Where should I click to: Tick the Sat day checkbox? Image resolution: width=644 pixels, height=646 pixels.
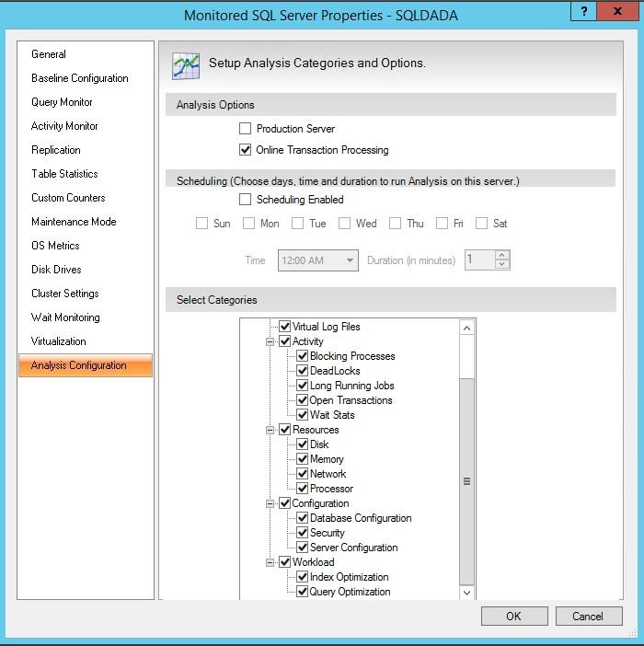[481, 224]
